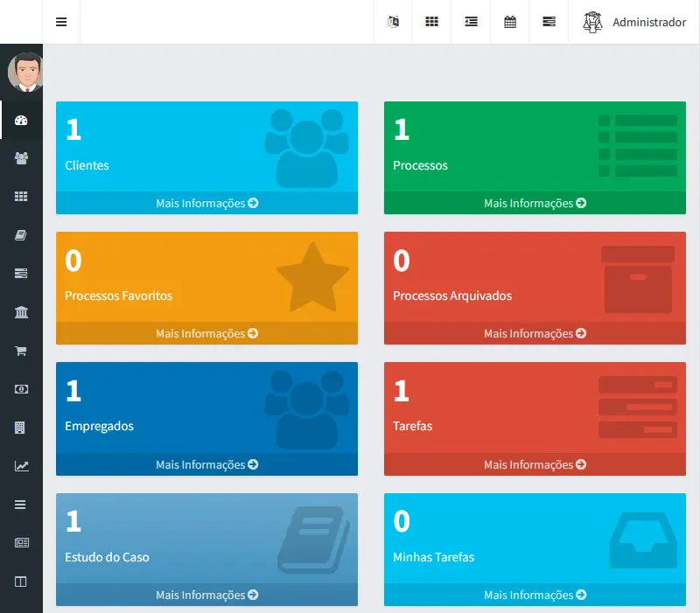Toggle the hamburger sidebar menu button
700x613 pixels.
(61, 22)
